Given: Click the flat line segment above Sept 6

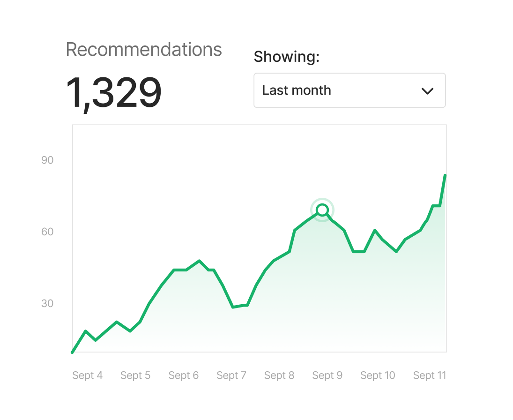Looking at the screenshot, I should pos(180,270).
